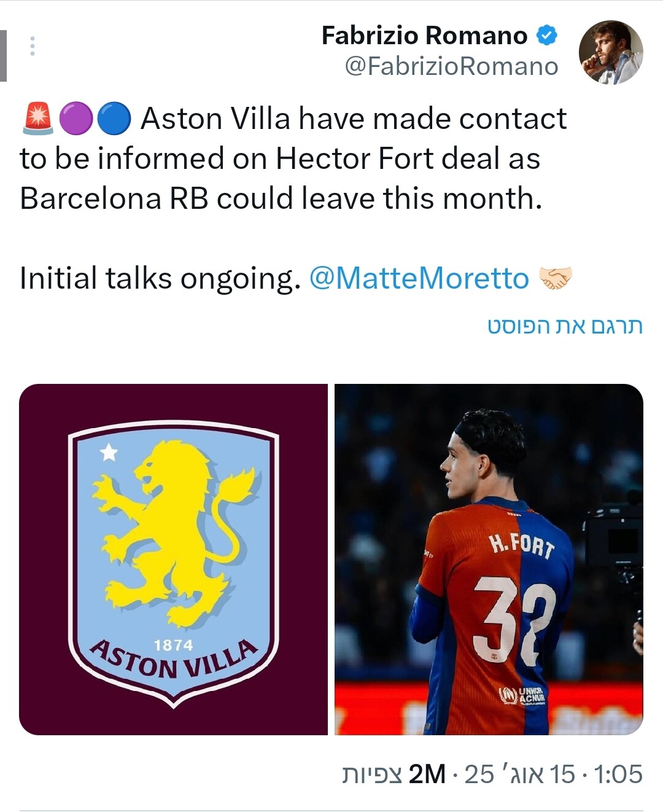This screenshot has height=812, width=663.
Task: Tap the post date 15 Aug '25
Action: 520,775
